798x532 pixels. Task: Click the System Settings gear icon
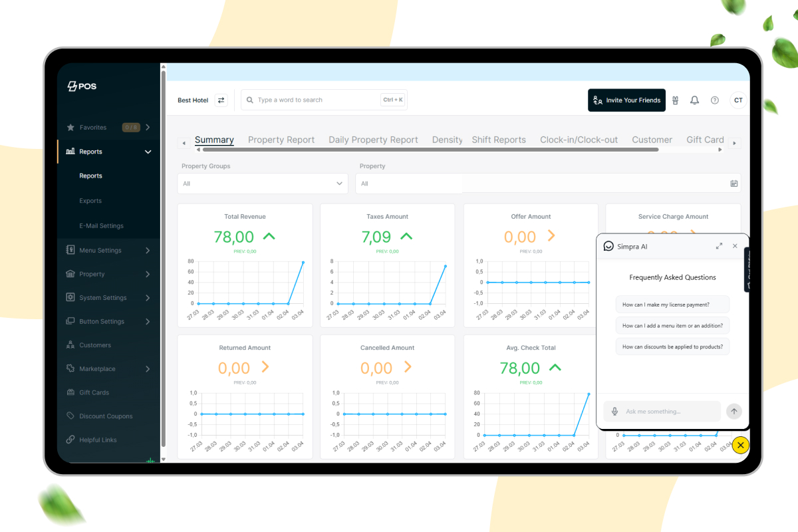coord(70,298)
